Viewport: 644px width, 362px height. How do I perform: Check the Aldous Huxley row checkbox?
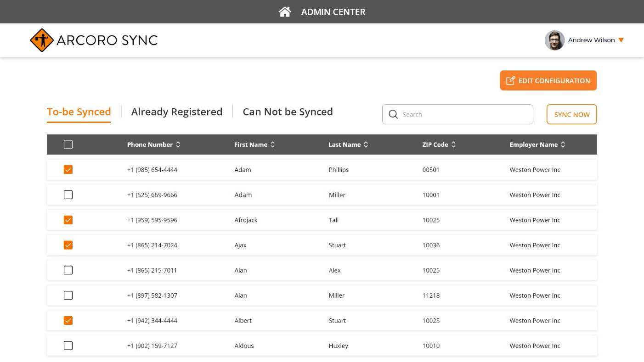(x=68, y=346)
